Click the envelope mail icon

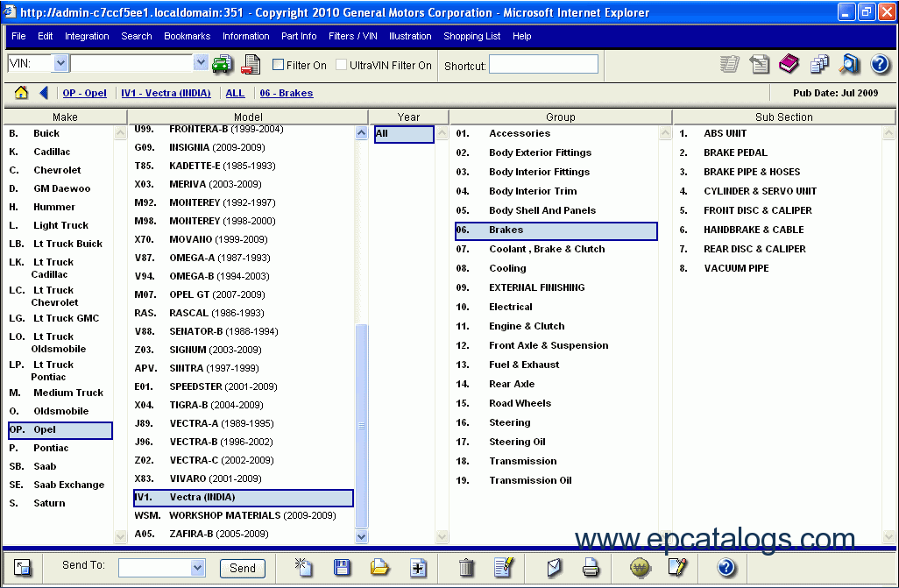tap(554, 567)
